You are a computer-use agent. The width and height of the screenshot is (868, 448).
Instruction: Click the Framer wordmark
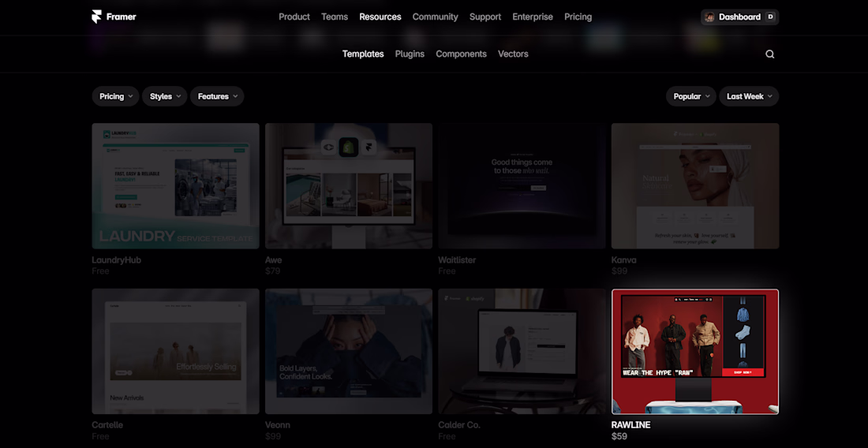click(122, 17)
